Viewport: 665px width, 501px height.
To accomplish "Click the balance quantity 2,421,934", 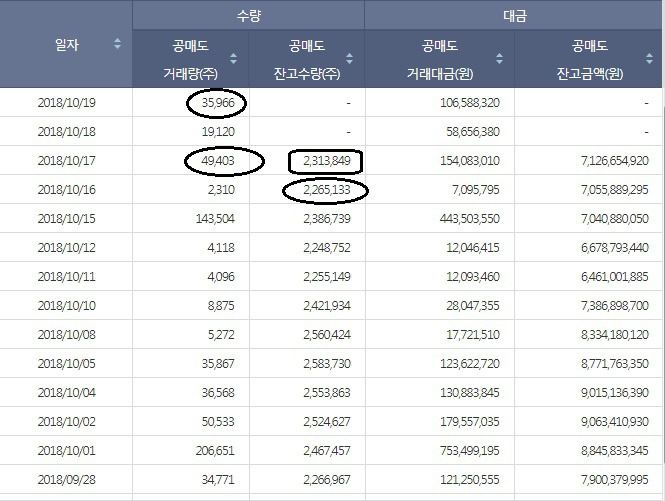I will (x=327, y=305).
